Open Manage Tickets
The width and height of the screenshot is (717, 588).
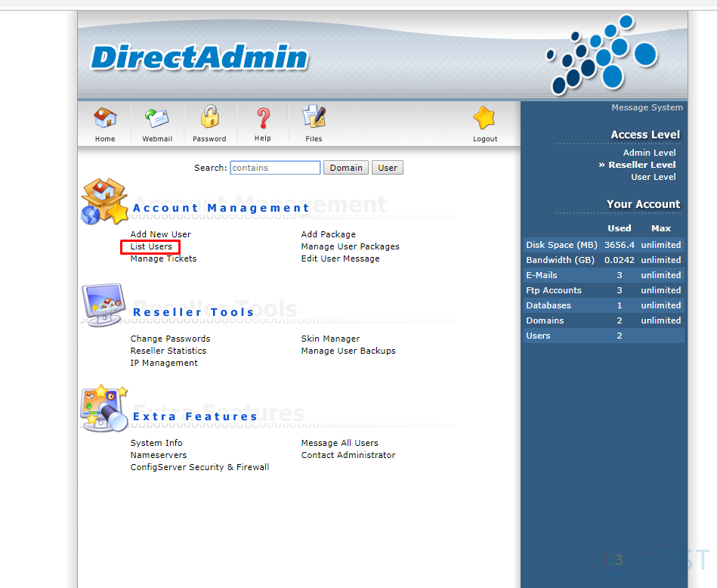(x=163, y=258)
